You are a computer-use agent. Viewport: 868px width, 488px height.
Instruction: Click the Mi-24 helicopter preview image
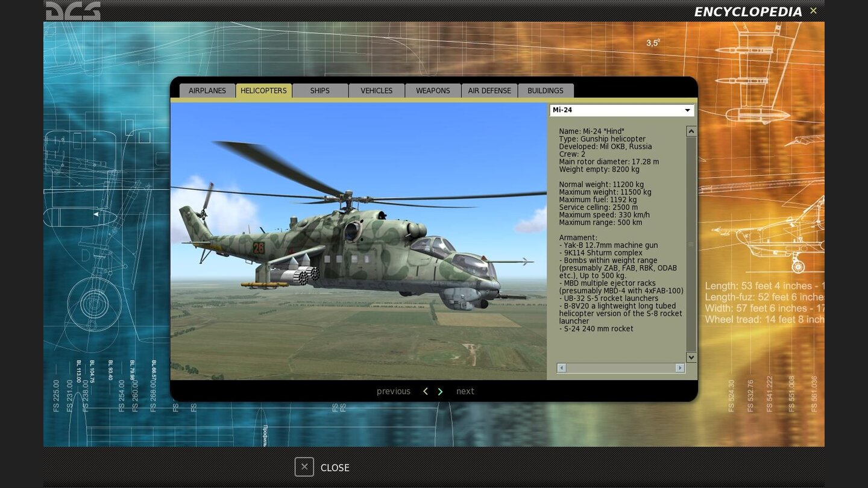[x=358, y=241]
